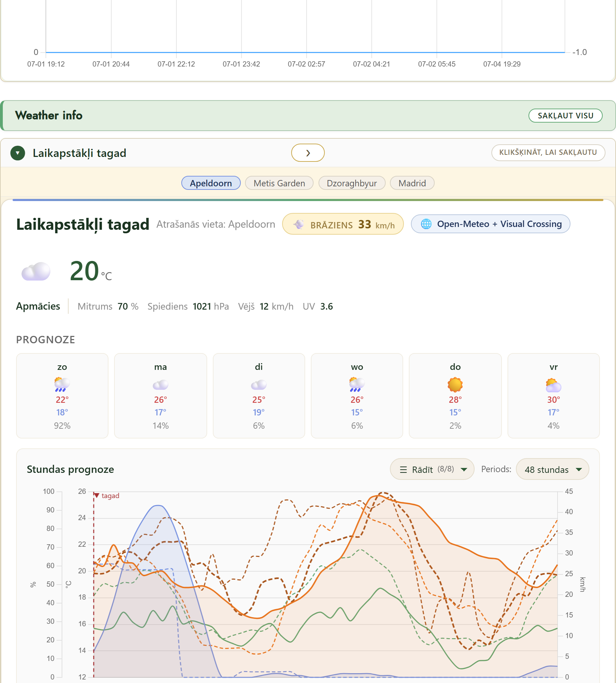
Task: Select the zo forecast card
Action: 62,395
